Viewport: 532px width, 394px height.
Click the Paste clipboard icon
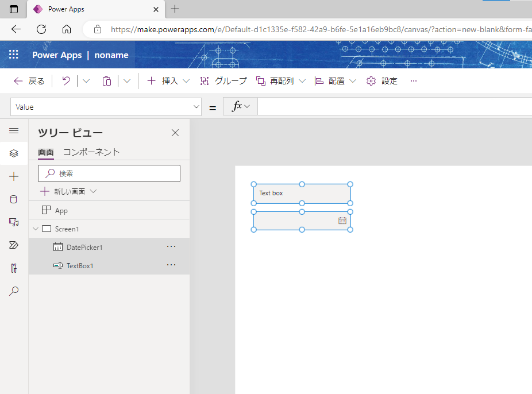click(x=106, y=80)
